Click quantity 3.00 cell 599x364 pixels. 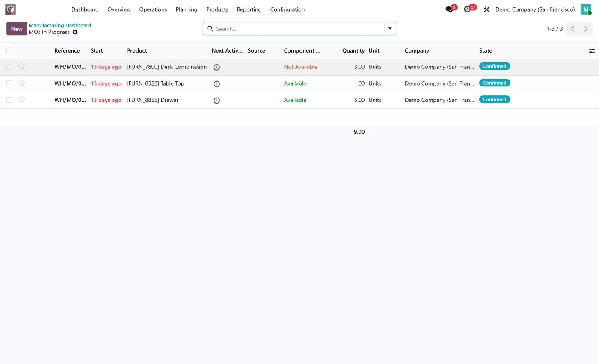[x=359, y=67]
